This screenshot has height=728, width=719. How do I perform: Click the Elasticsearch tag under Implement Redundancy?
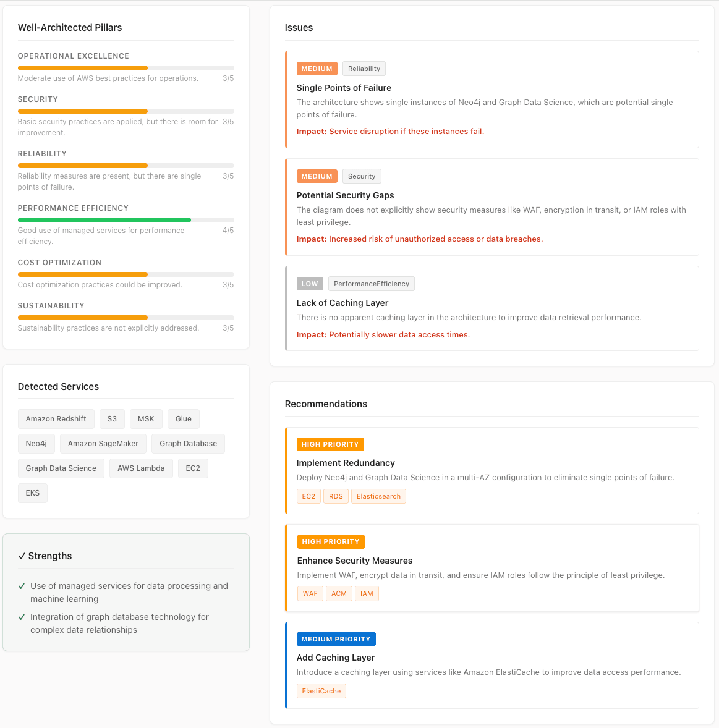pyautogui.click(x=378, y=496)
